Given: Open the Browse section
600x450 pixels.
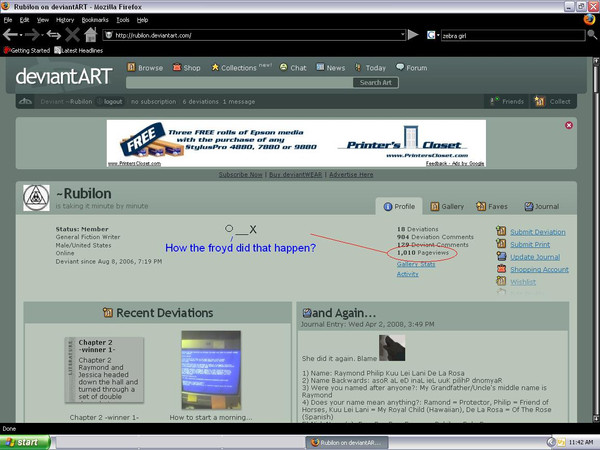Looking at the screenshot, I should [145, 68].
